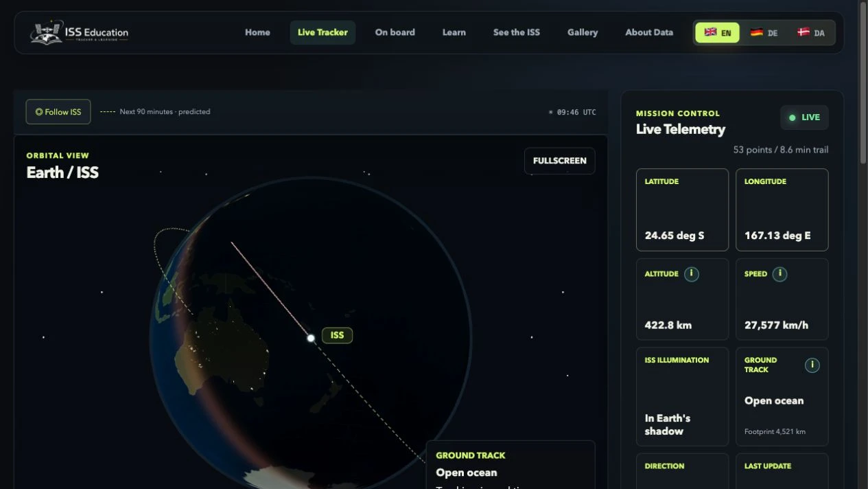Image resolution: width=868 pixels, height=489 pixels.
Task: Click the Earth / ISS title
Action: coord(62,172)
